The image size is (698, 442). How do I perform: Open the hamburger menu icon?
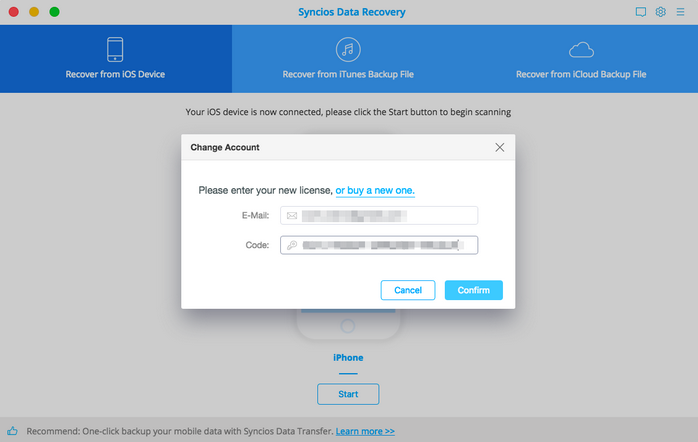point(681,12)
